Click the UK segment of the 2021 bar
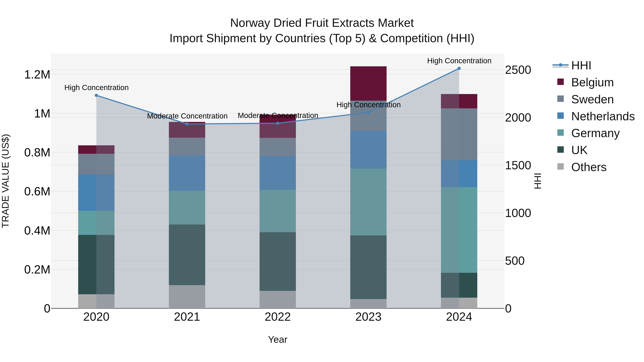Screen dimensions: 644x362 (x=187, y=255)
